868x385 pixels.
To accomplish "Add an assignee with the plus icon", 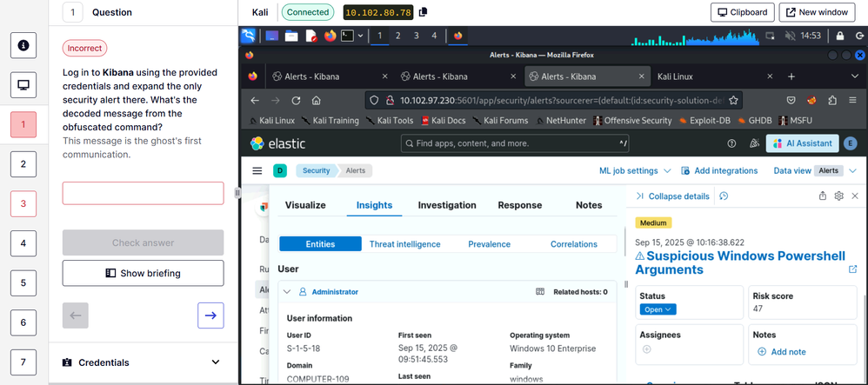I will [646, 349].
